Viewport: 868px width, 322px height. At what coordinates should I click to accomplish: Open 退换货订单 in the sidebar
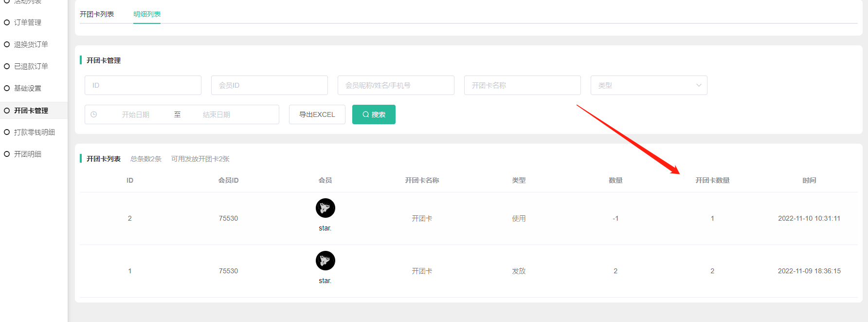click(31, 44)
